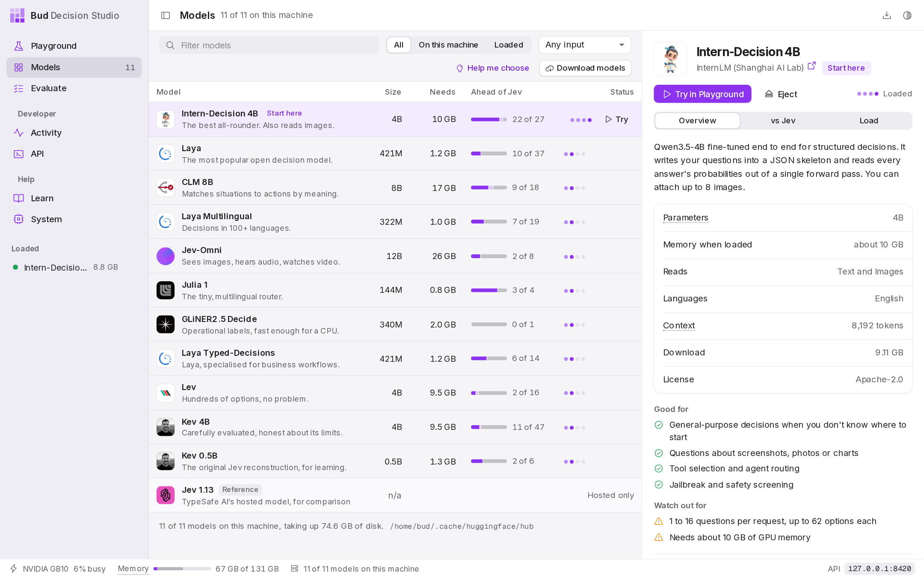This screenshot has width=924, height=578.
Task: Switch to the Overview tab
Action: [x=697, y=121]
